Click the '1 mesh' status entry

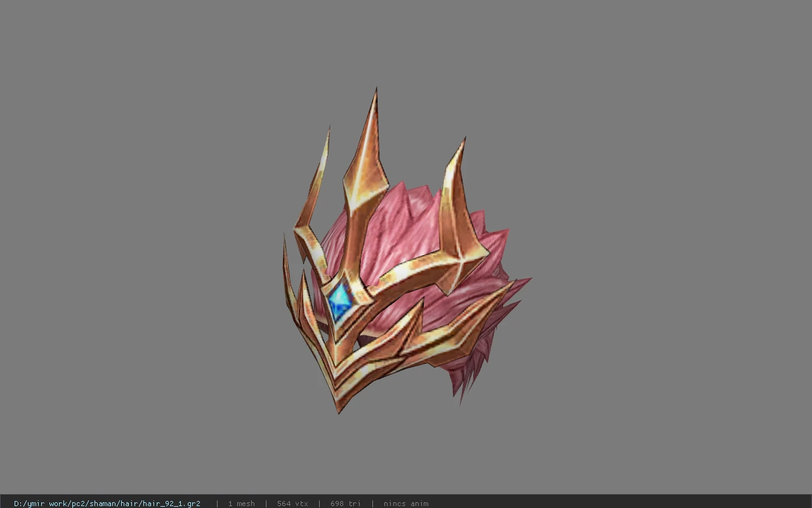point(241,504)
